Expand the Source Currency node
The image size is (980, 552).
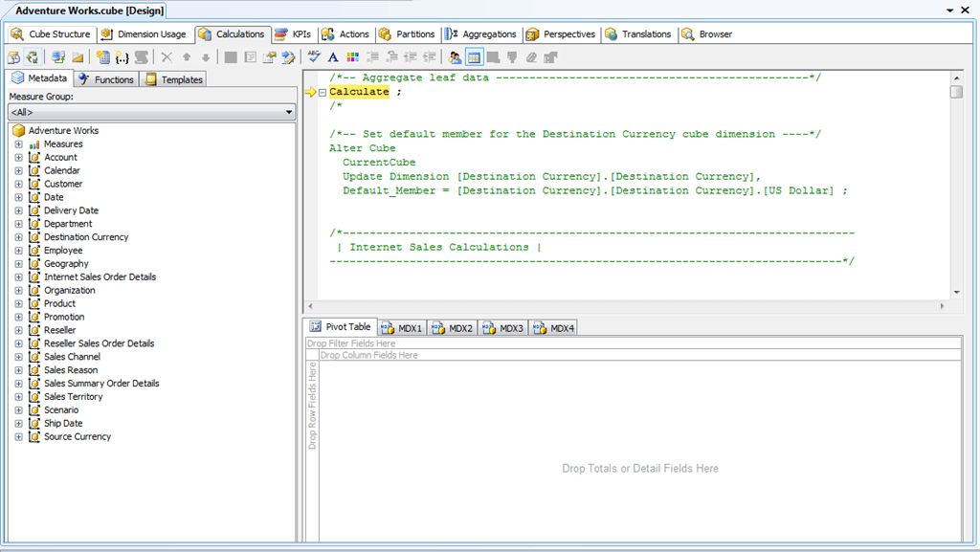coord(19,437)
